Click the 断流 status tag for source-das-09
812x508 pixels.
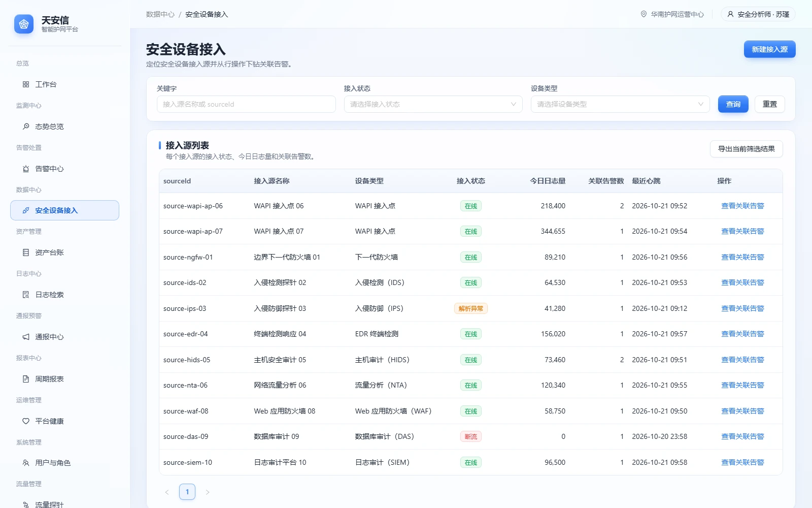470,436
